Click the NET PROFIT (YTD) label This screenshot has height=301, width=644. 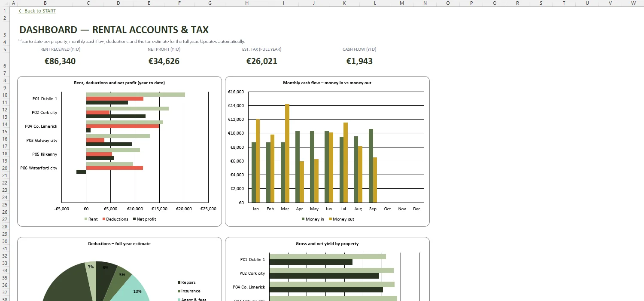(x=164, y=49)
